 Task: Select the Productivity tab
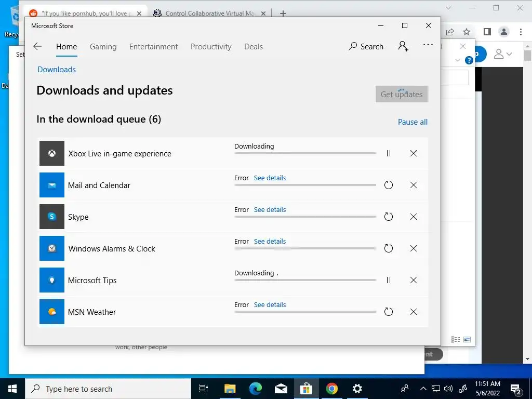click(x=211, y=46)
